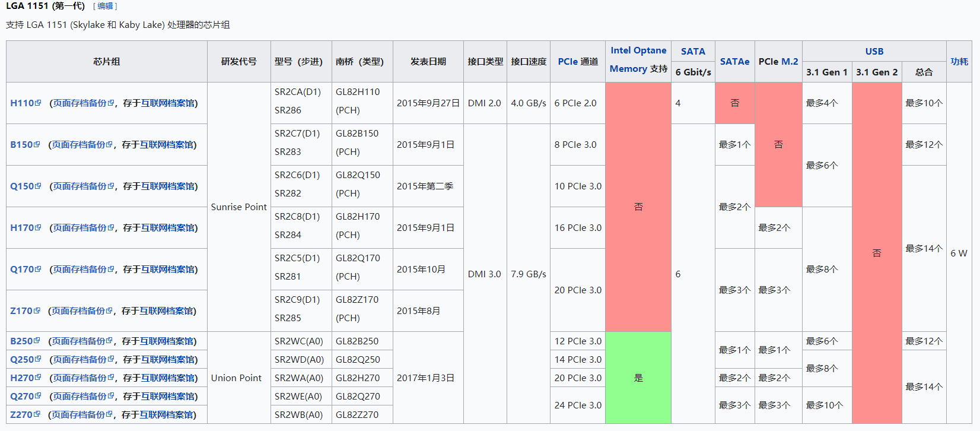Click the 3.1 Gen 2 column header
Screen dimensions: 980x431
877,72
